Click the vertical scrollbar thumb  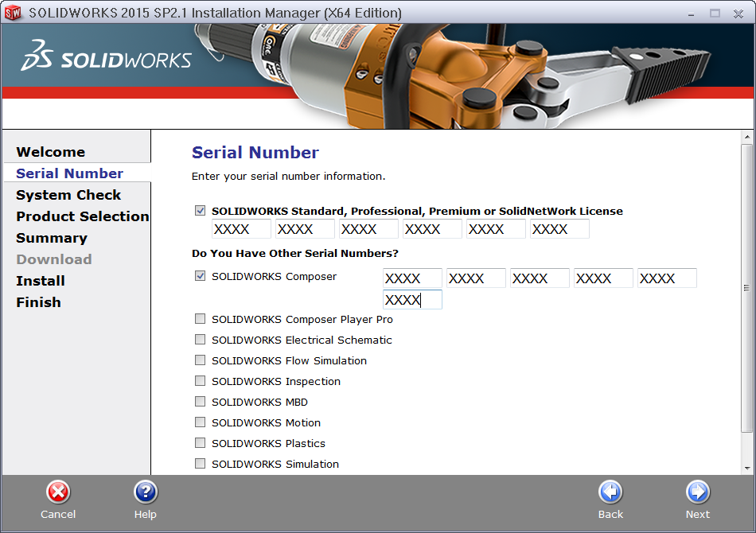click(746, 288)
